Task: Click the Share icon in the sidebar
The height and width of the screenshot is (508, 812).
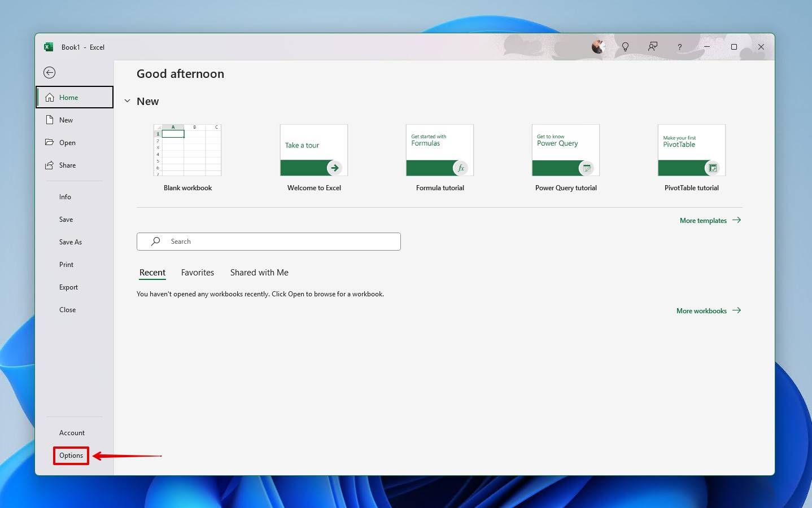Action: (x=50, y=165)
